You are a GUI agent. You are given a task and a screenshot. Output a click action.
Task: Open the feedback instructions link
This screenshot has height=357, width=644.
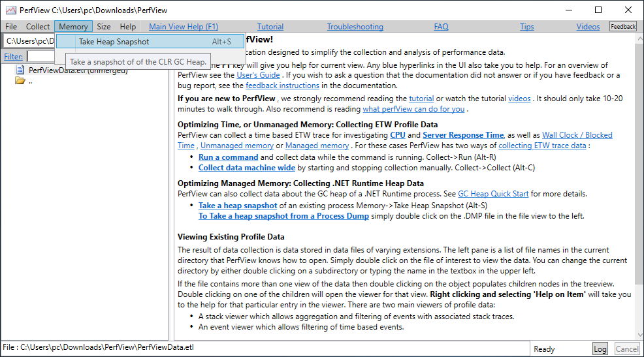click(x=282, y=85)
